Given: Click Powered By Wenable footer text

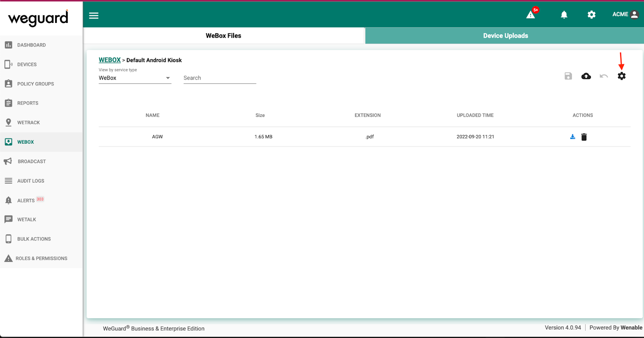Looking at the screenshot, I should click(x=616, y=328).
